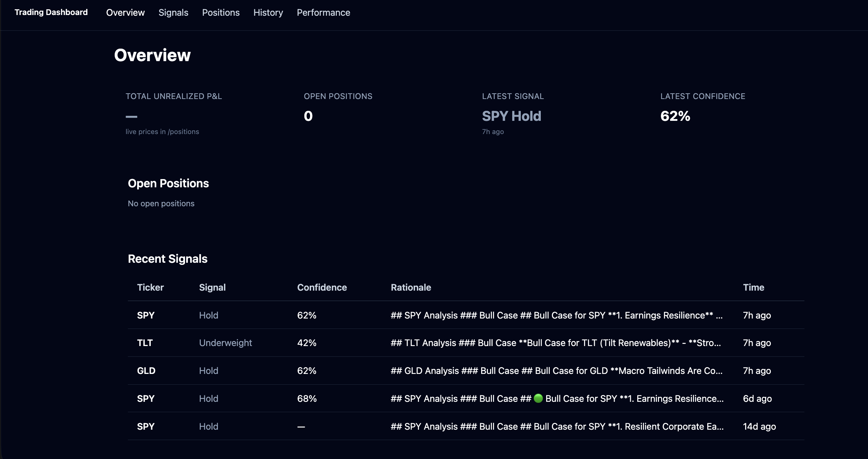Click the '7h ago' under latest signal

tap(493, 132)
